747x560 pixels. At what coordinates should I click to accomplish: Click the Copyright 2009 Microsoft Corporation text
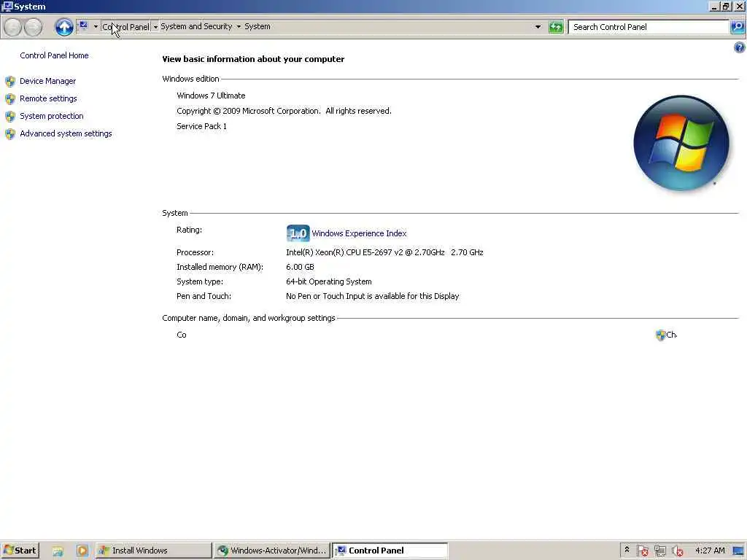coord(284,111)
